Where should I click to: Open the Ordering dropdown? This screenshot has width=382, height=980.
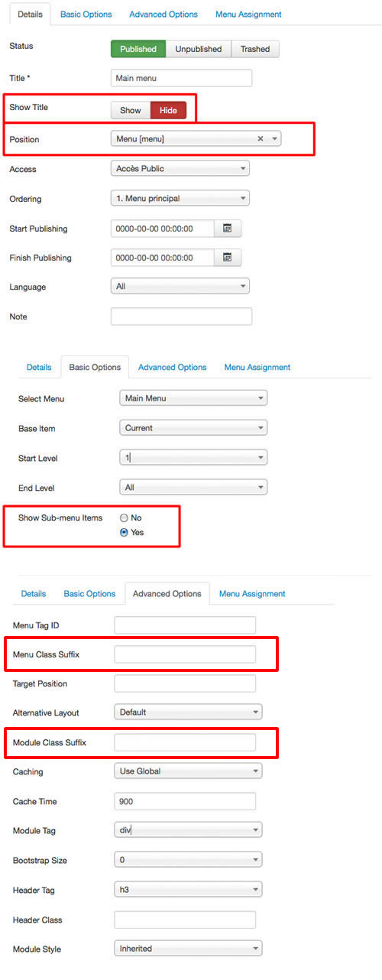coord(180,198)
